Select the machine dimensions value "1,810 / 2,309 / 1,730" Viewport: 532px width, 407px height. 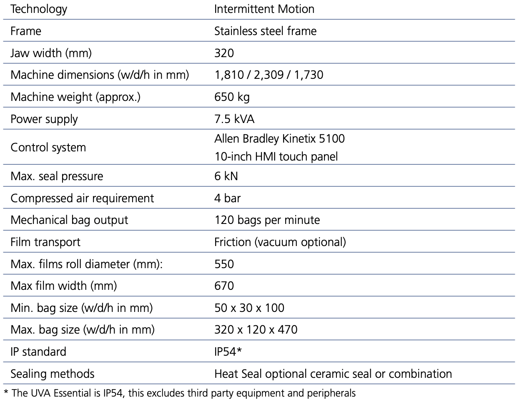click(x=269, y=75)
